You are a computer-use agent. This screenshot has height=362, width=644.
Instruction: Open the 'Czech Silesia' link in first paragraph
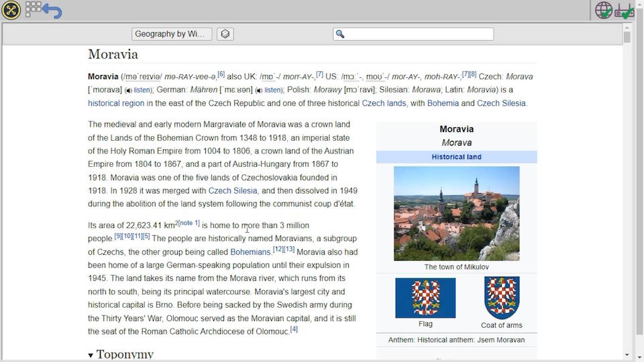[501, 103]
